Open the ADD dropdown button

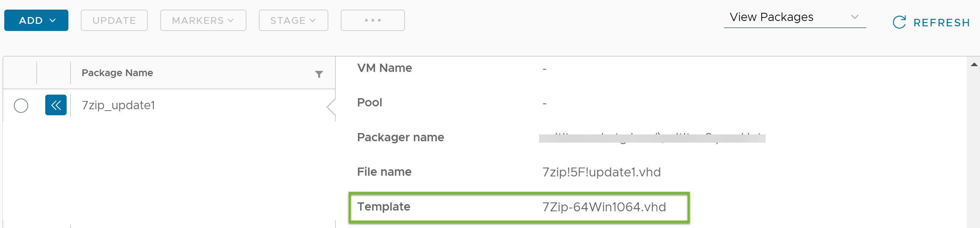36,20
